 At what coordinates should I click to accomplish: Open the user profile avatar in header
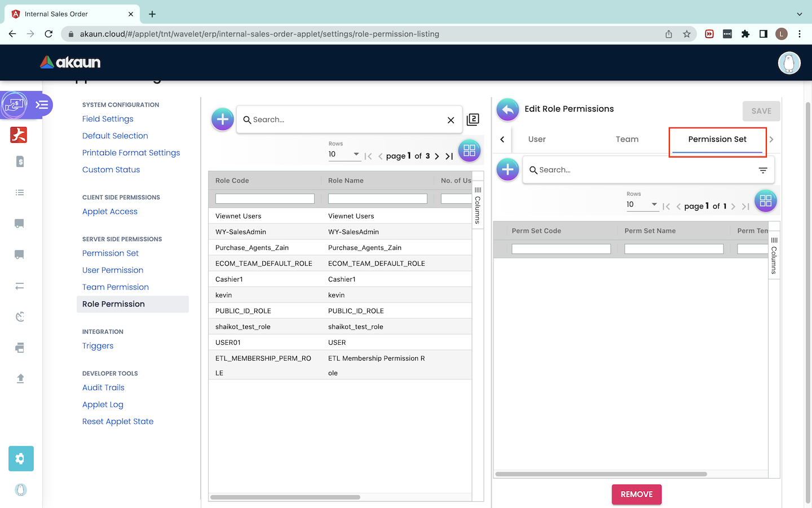pos(789,63)
